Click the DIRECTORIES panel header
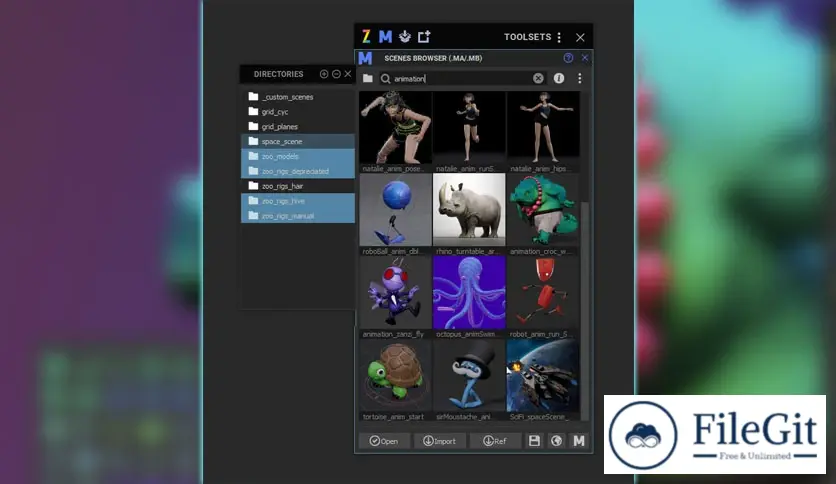This screenshot has height=484, width=836. coord(278,74)
